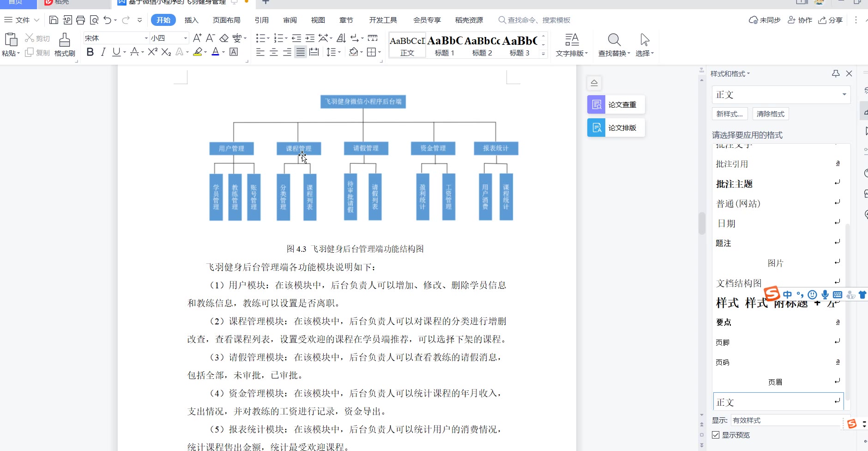
Task: Collapse the floating side tool panel
Action: point(594,83)
